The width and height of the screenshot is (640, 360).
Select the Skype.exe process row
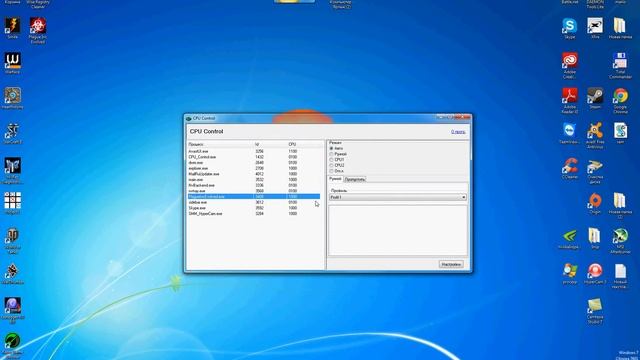click(x=253, y=208)
